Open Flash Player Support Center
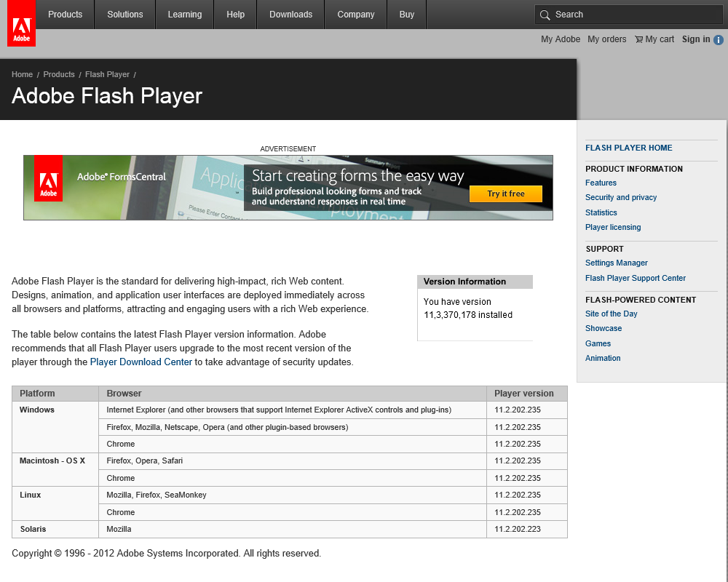This screenshot has width=728, height=582. (635, 278)
